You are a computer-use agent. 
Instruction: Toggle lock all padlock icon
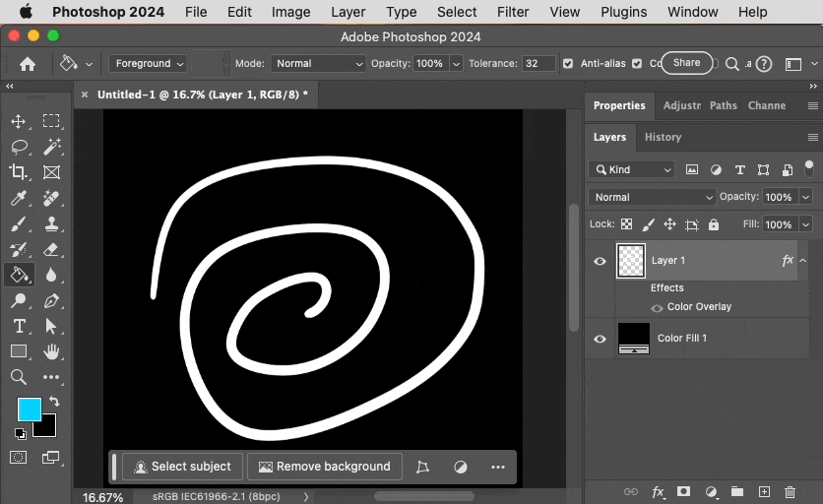(714, 224)
